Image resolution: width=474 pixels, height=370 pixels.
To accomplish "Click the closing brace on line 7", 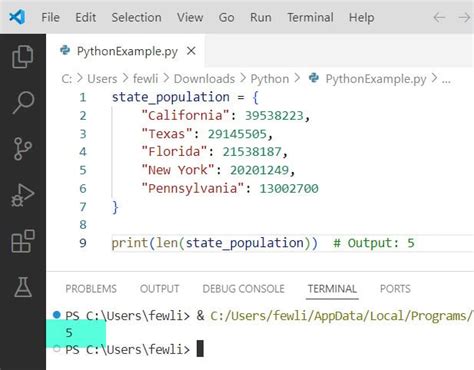I will pyautogui.click(x=115, y=207).
